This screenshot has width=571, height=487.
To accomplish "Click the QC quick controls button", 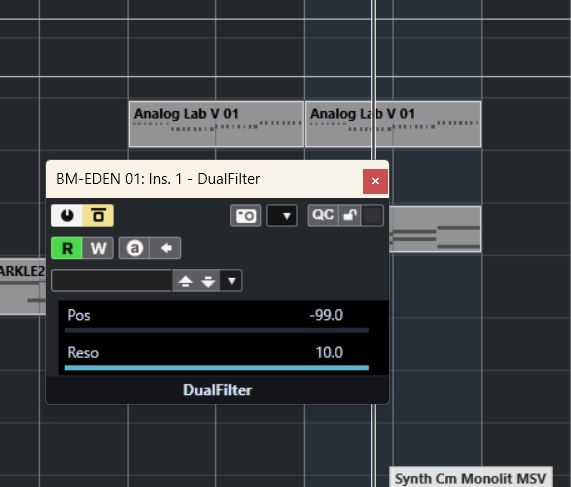I will click(323, 216).
